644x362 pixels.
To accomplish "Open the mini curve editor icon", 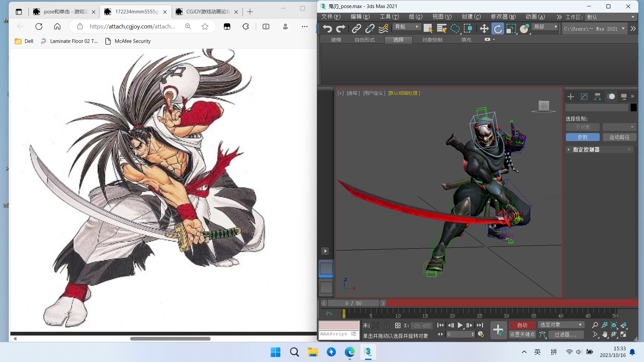I will 329,313.
